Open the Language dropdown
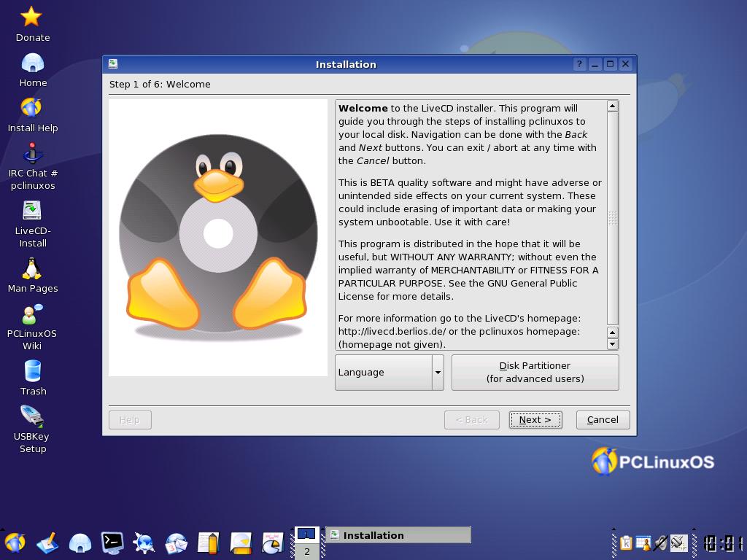This screenshot has height=560, width=747. 390,373
